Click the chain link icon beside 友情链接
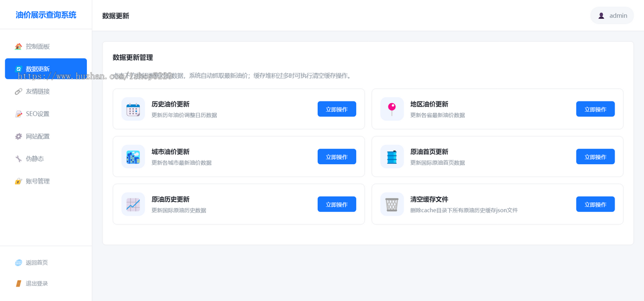This screenshot has width=644, height=301. coord(19,92)
